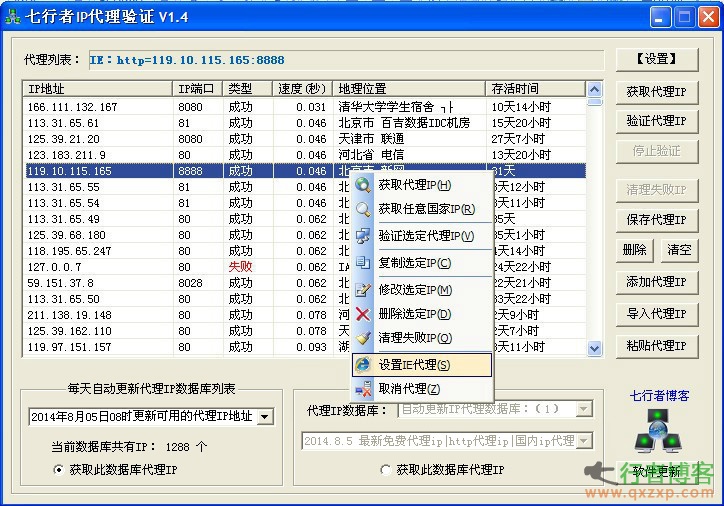Select row with IP 125.39.21.20
Image resolution: width=724 pixels, height=506 pixels.
[305, 139]
